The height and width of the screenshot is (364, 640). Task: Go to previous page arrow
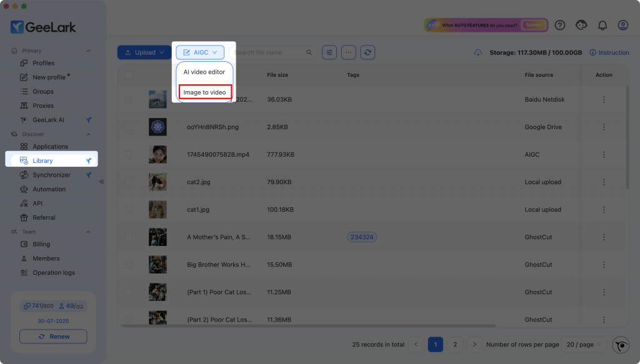click(x=416, y=345)
